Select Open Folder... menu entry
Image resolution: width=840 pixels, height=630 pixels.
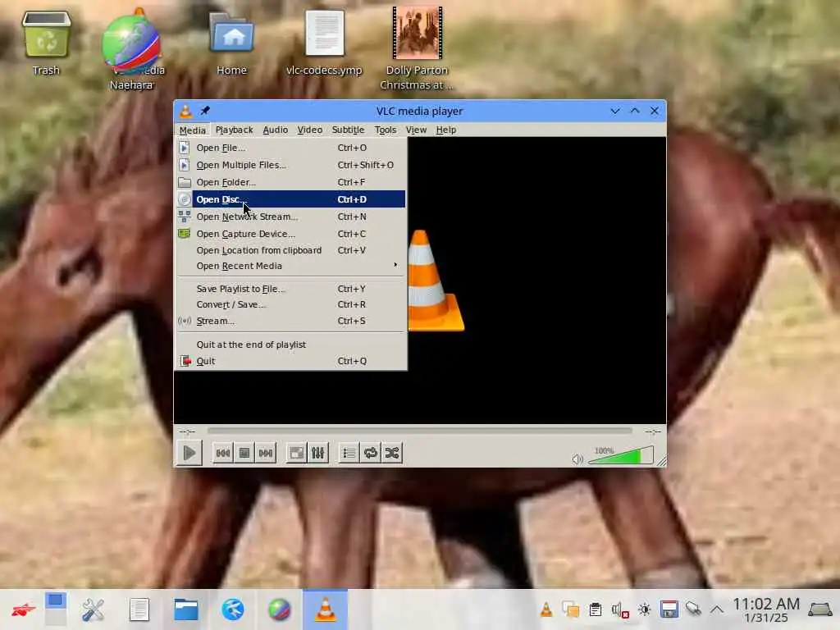pos(291,182)
